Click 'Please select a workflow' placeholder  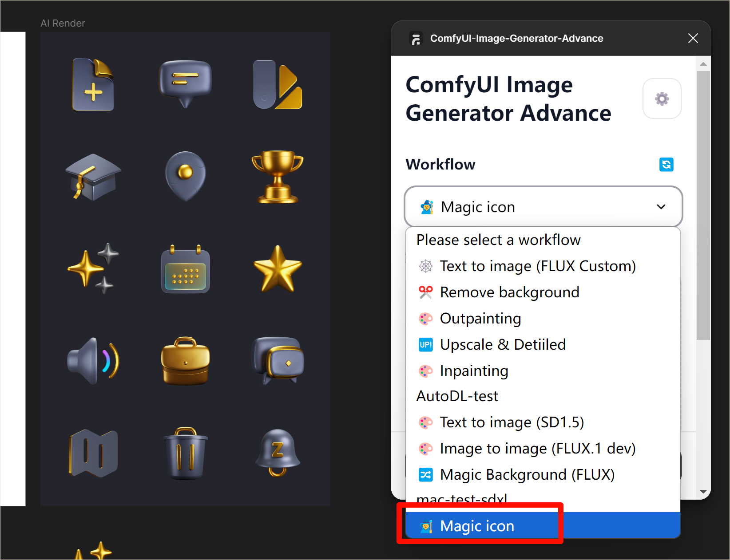pos(498,240)
